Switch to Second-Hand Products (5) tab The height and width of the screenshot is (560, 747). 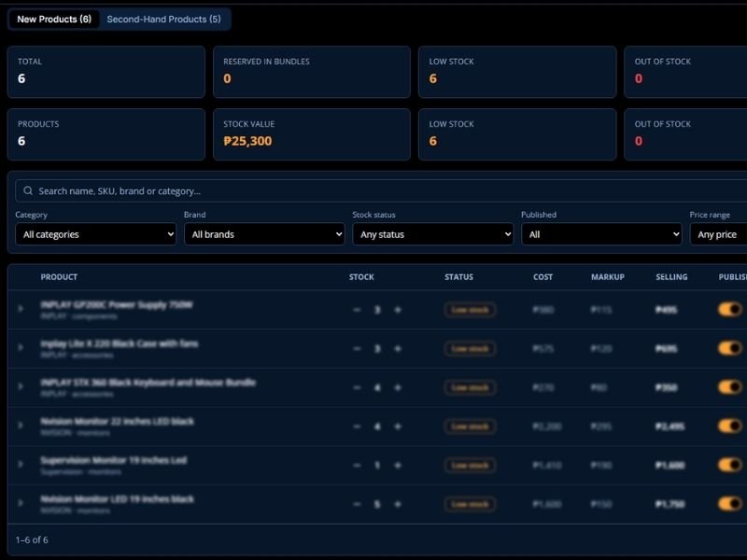point(164,20)
